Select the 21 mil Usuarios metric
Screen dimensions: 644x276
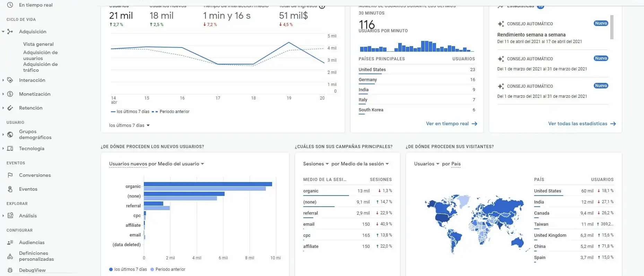pos(121,16)
